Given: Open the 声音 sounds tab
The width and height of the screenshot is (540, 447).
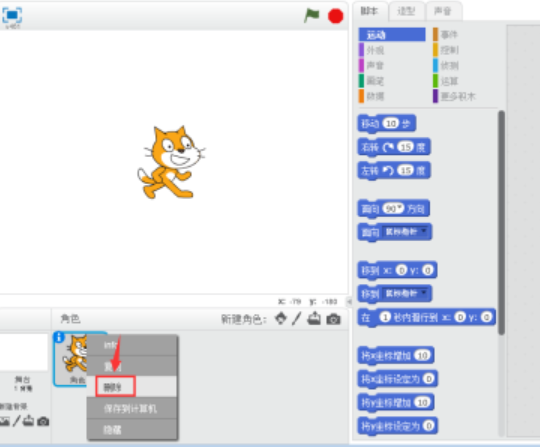Looking at the screenshot, I should coord(443,11).
